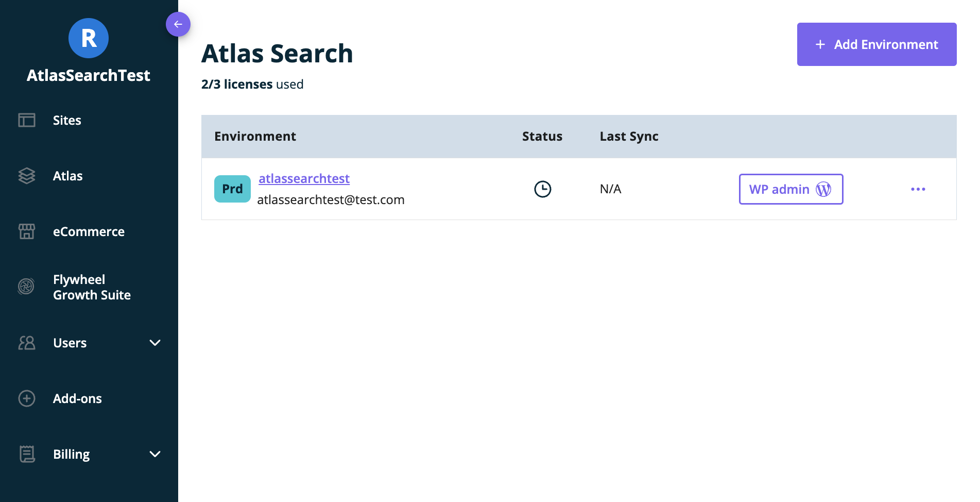Click Add Environment button
980x502 pixels.
pos(876,44)
